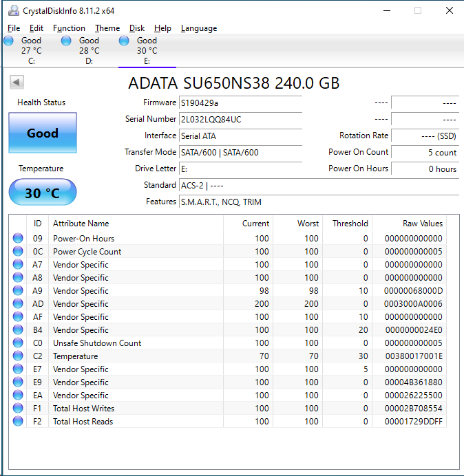Click the blue Good health status button
The height and width of the screenshot is (476, 464).
(x=43, y=133)
